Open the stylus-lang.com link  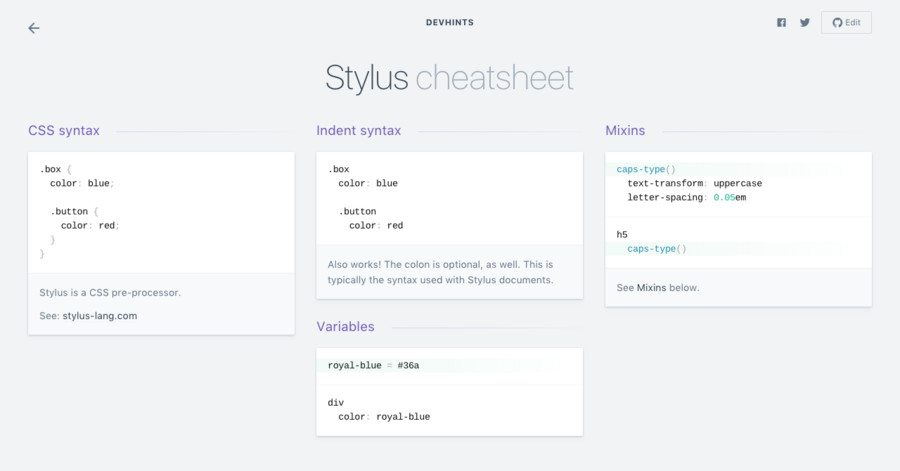[100, 316]
